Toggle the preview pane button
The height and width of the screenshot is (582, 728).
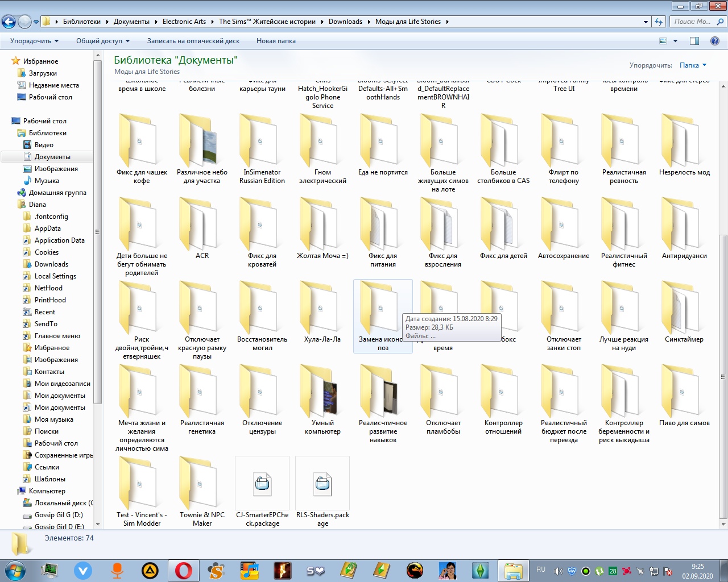pyautogui.click(x=694, y=41)
